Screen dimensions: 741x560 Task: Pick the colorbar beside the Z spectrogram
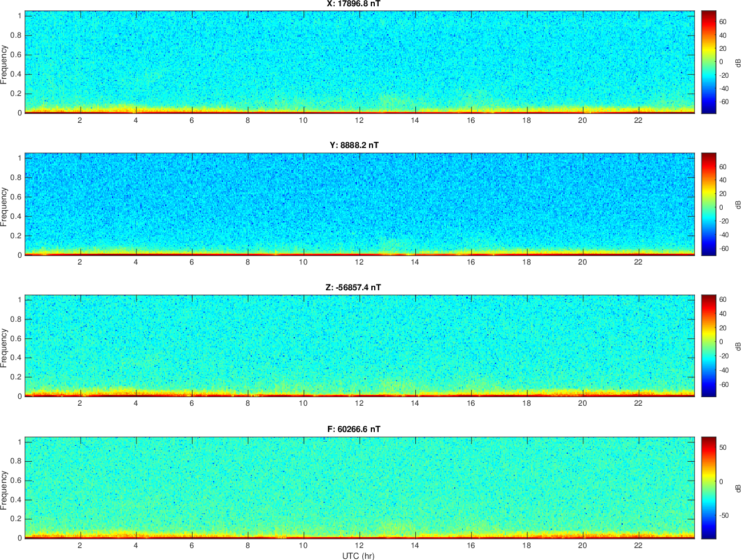(708, 346)
